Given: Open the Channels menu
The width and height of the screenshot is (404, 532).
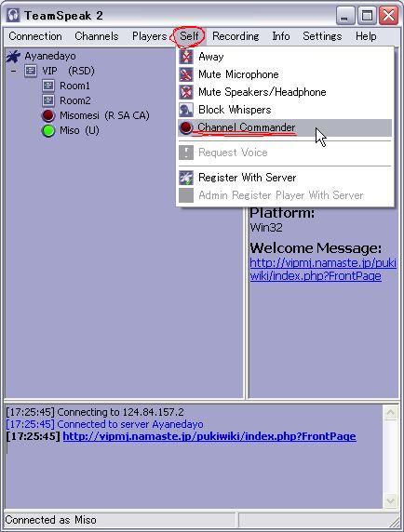Looking at the screenshot, I should click(x=97, y=36).
